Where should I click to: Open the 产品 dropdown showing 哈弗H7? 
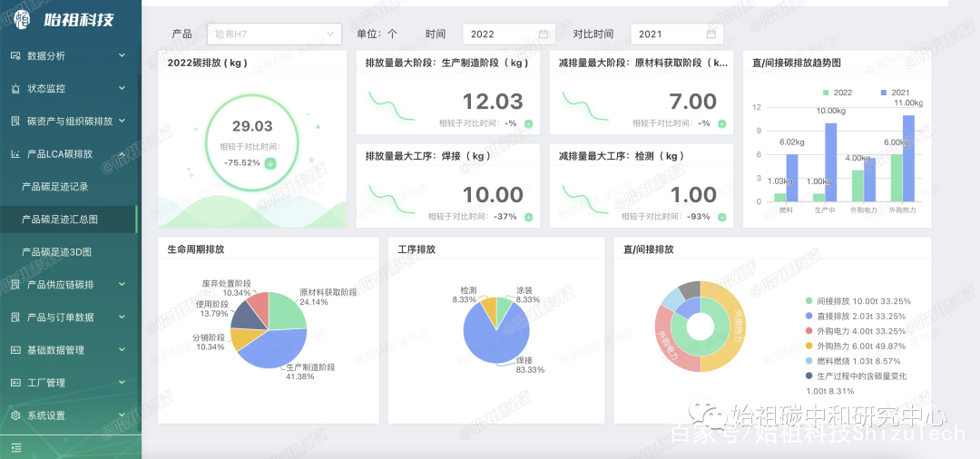[273, 34]
